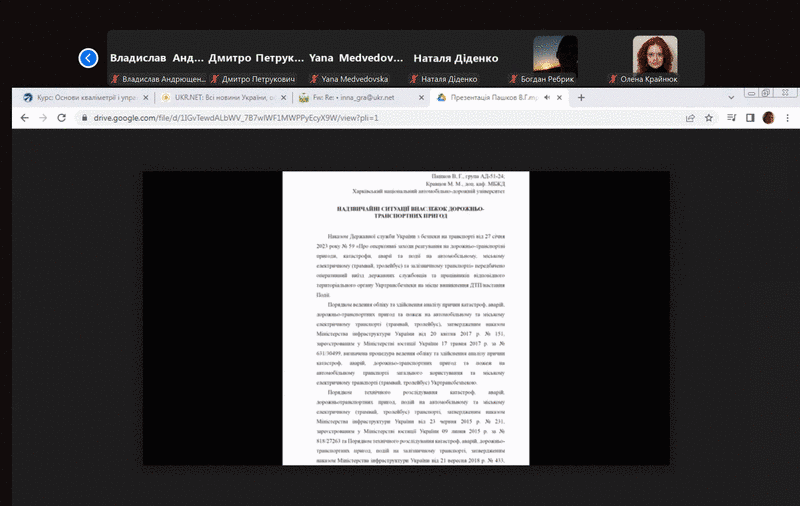
Task: Switch to the Fw: Re: inna_gra@ukr.net tab
Action: tap(355, 98)
